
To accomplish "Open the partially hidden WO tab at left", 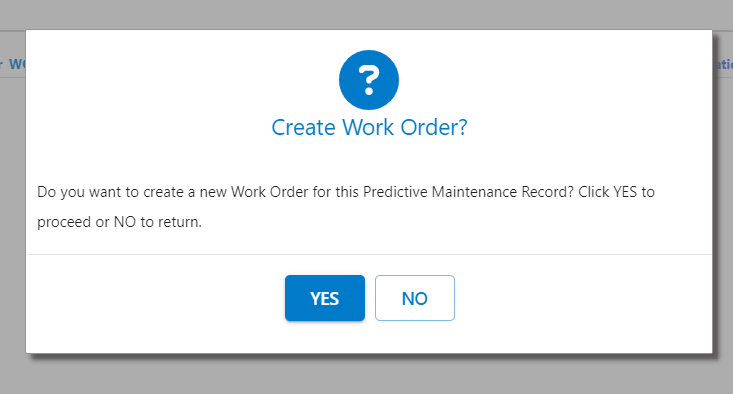I will [x=13, y=64].
